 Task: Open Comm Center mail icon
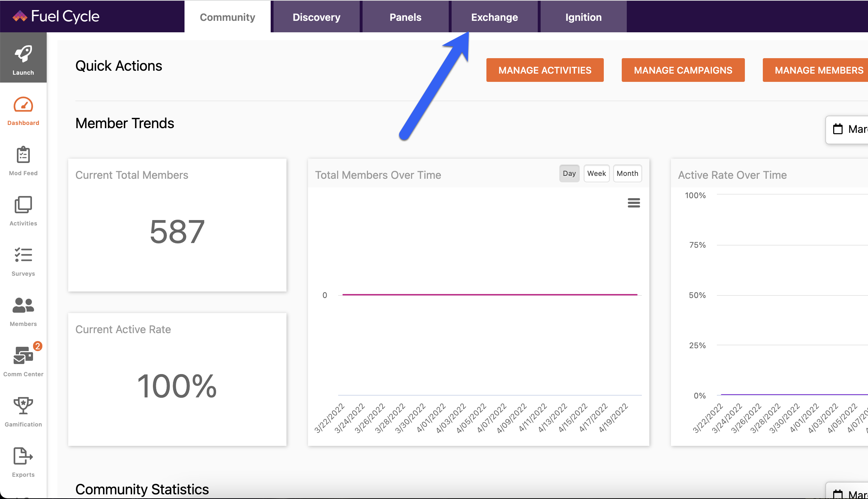[23, 355]
